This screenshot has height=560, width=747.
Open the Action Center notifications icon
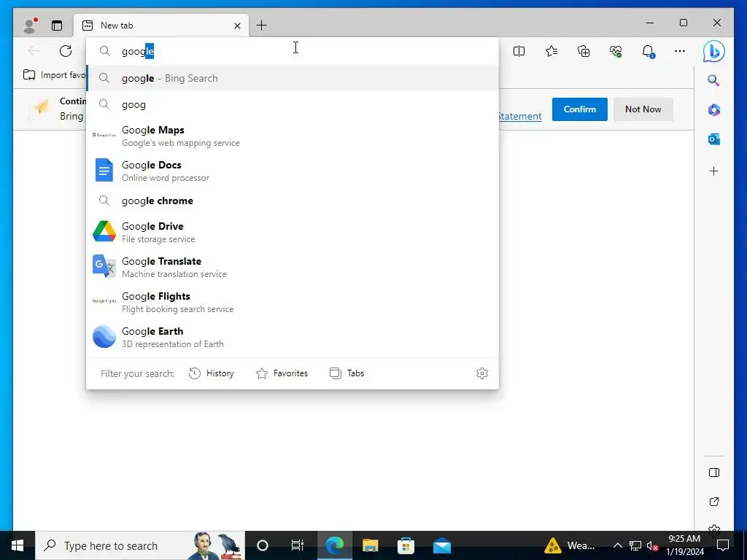click(723, 545)
